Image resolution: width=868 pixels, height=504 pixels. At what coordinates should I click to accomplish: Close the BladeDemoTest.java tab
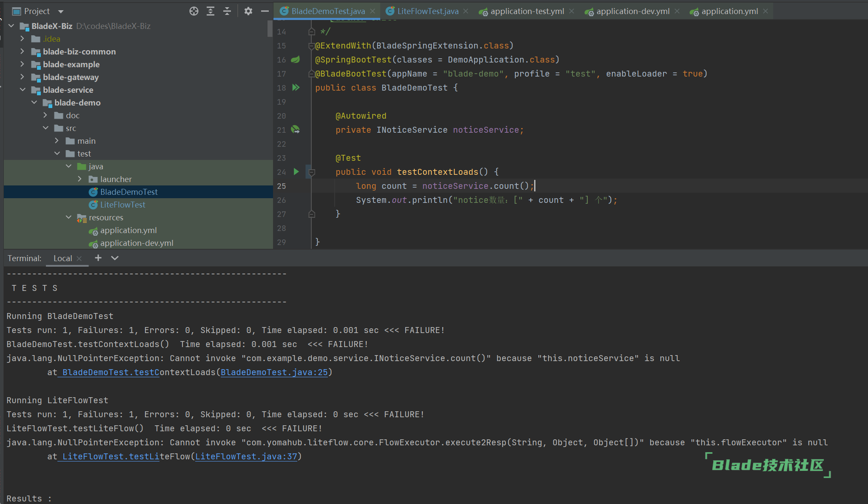pyautogui.click(x=373, y=11)
